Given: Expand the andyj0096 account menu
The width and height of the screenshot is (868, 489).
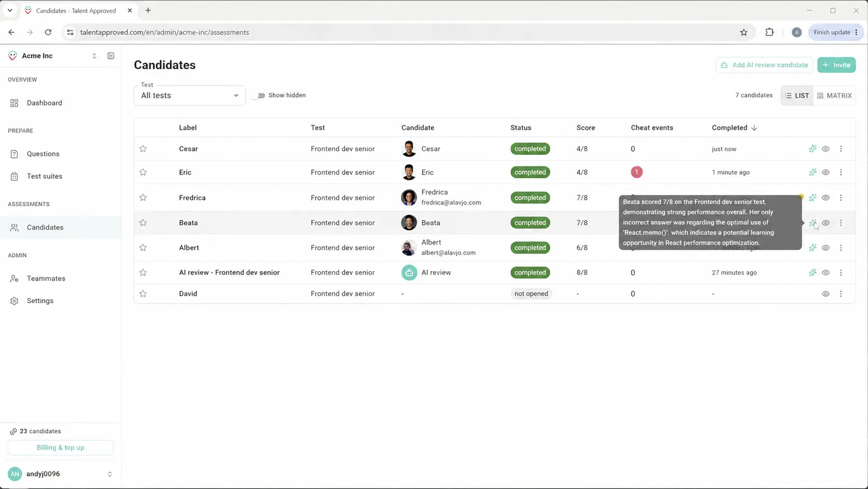Looking at the screenshot, I should [110, 474].
